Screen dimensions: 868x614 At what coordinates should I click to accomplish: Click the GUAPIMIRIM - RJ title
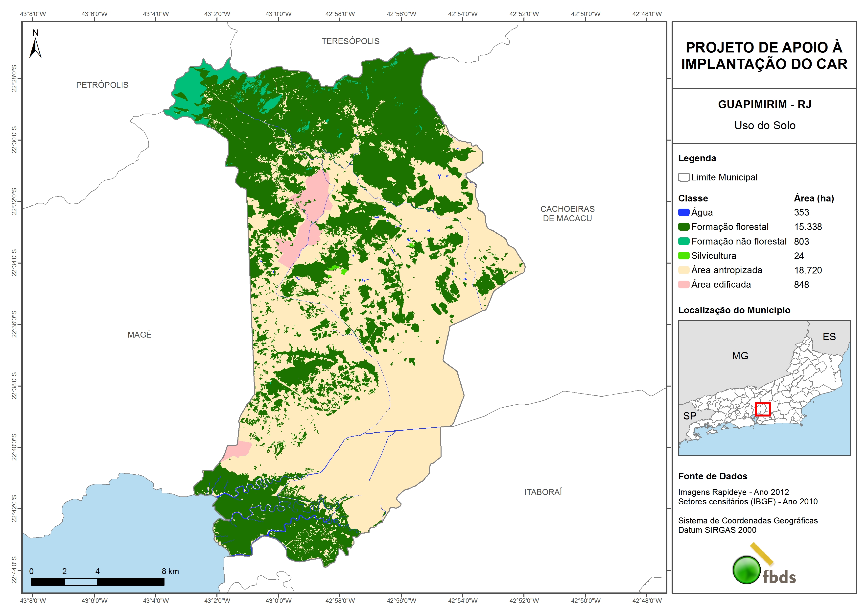(x=764, y=104)
